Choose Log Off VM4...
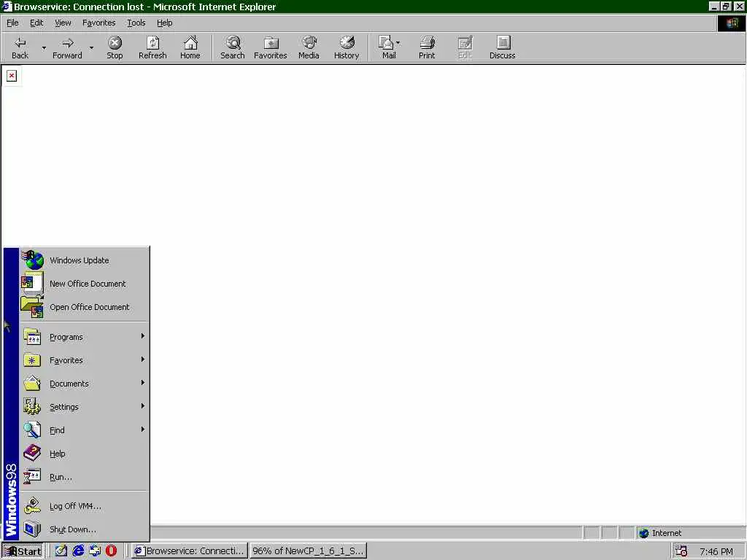This screenshot has width=747, height=560. click(x=84, y=506)
